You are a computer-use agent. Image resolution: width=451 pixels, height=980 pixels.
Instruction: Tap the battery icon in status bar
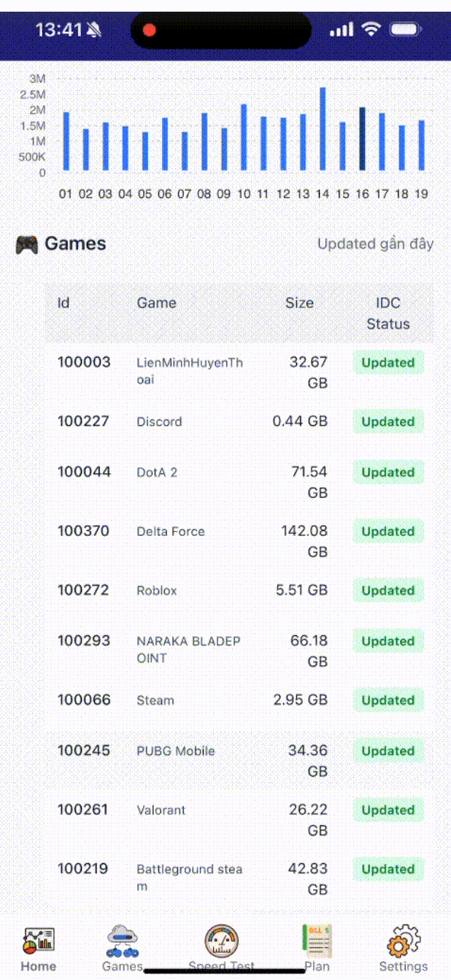click(x=404, y=30)
